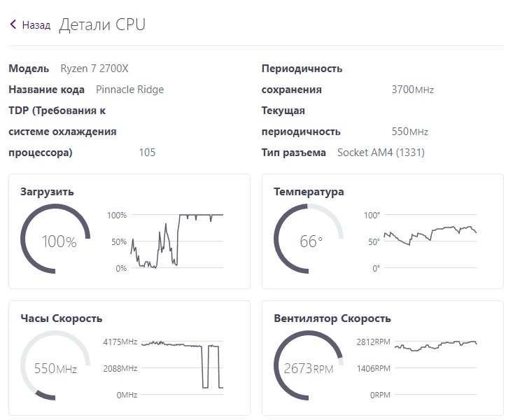Viewport: 513px width, 420px height.
Task: Click the 3700MHz base frequency value
Action: coord(413,90)
